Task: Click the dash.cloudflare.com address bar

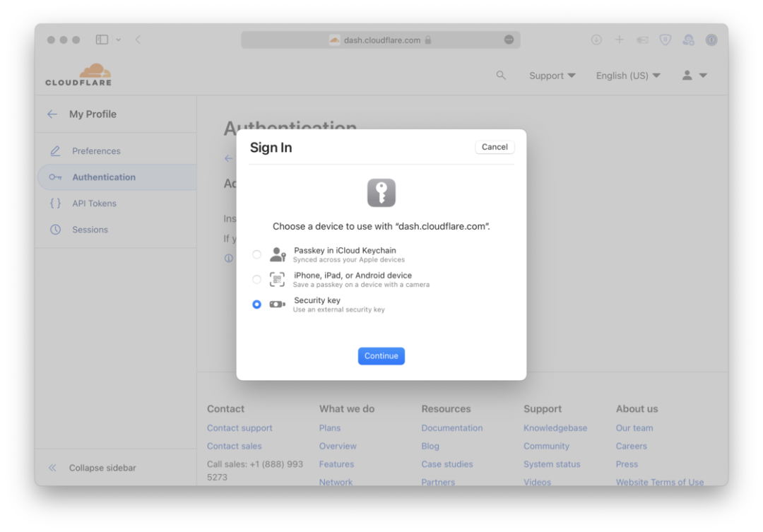Action: pos(380,40)
